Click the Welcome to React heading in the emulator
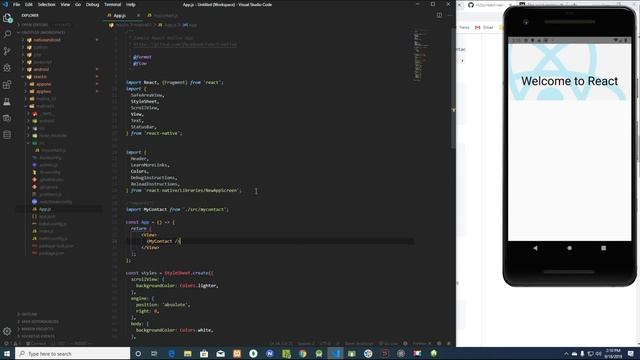Viewport: 640px width, 360px height. point(569,81)
